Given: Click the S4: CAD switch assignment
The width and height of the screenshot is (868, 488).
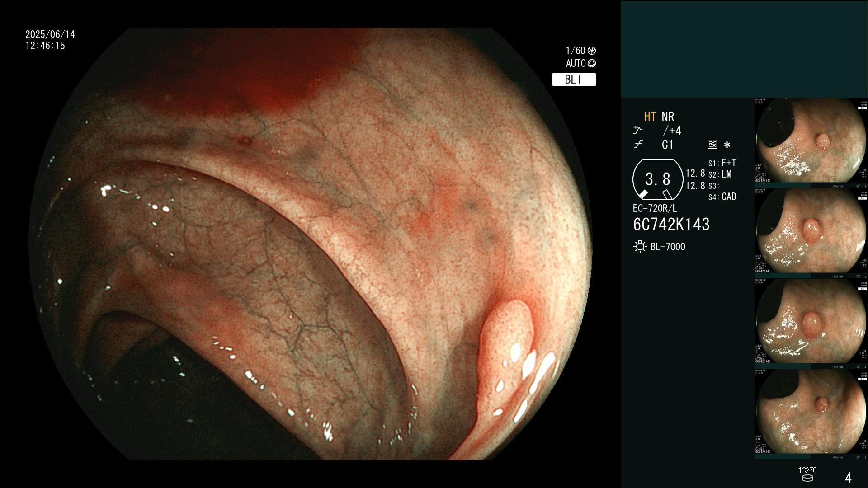Looking at the screenshot, I should 722,197.
